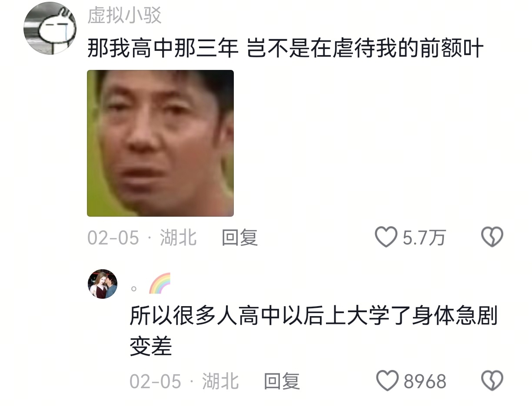Open the man's face meme image
The image size is (532, 406).
[160, 143]
